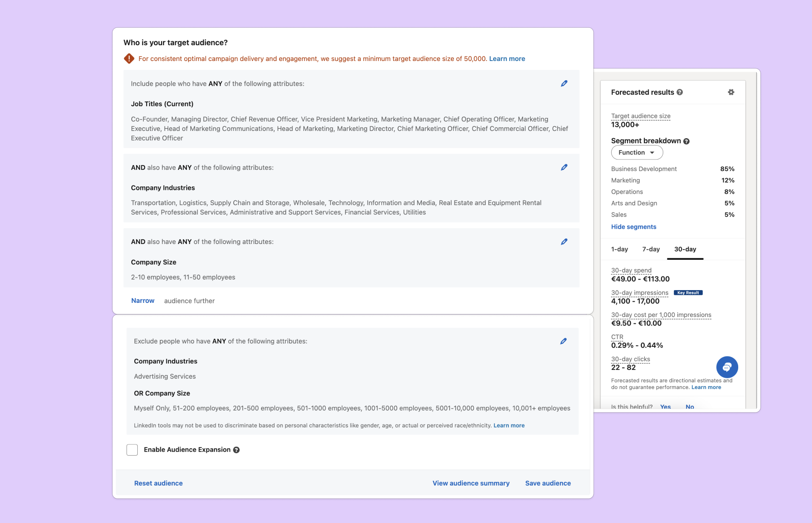Click help icon beside Forecasted results
This screenshot has width=812, height=523.
[680, 92]
